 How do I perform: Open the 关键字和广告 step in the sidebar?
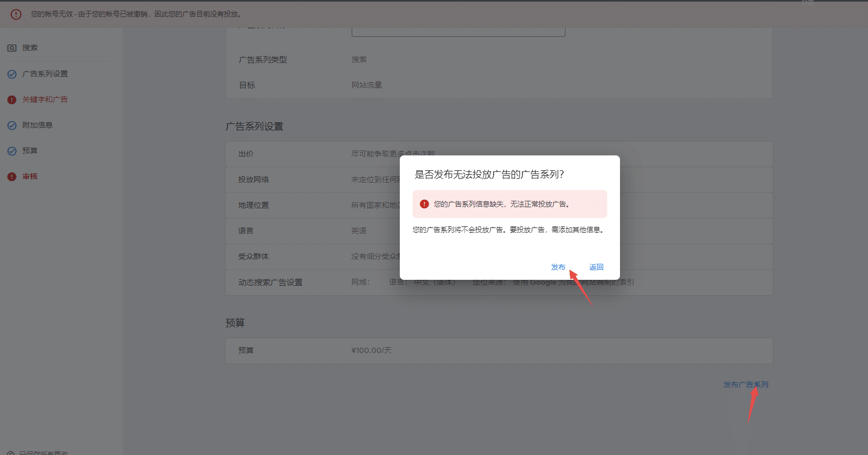(x=45, y=99)
